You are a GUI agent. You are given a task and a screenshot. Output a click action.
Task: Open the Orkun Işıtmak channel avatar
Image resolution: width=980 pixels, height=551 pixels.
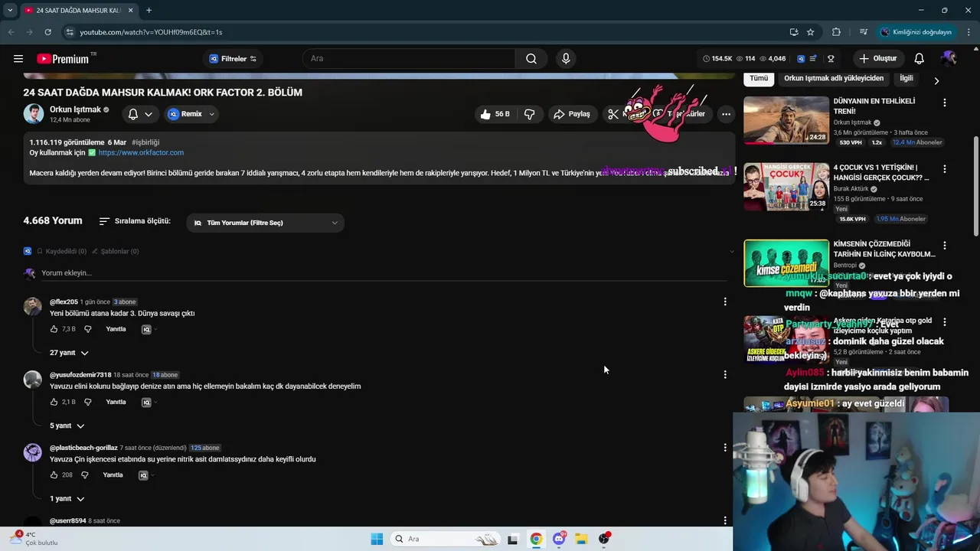point(33,114)
